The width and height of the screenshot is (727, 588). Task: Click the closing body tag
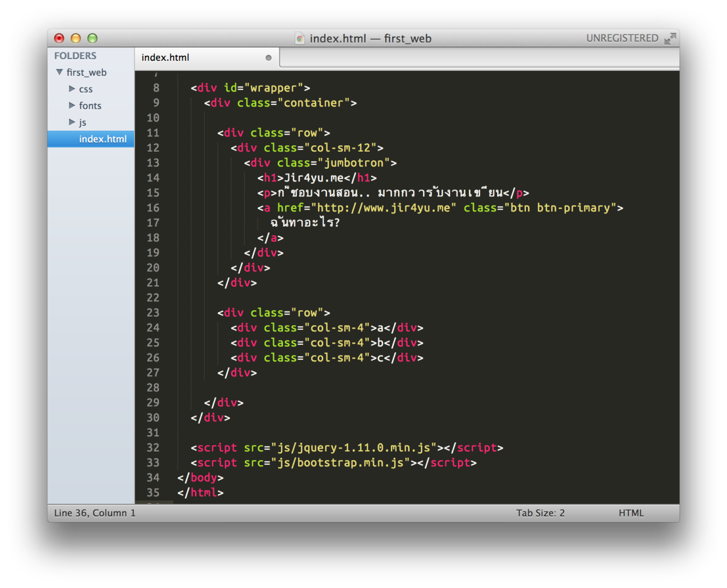pyautogui.click(x=201, y=477)
